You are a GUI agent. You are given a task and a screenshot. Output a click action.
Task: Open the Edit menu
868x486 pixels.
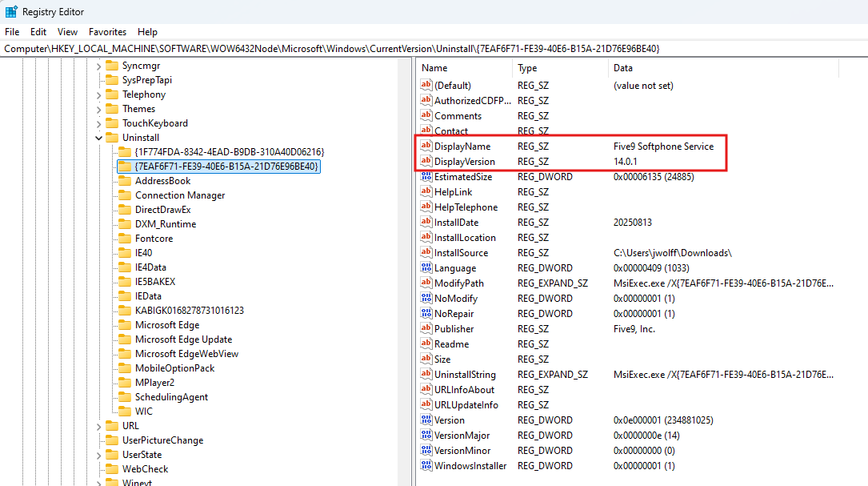click(x=38, y=32)
